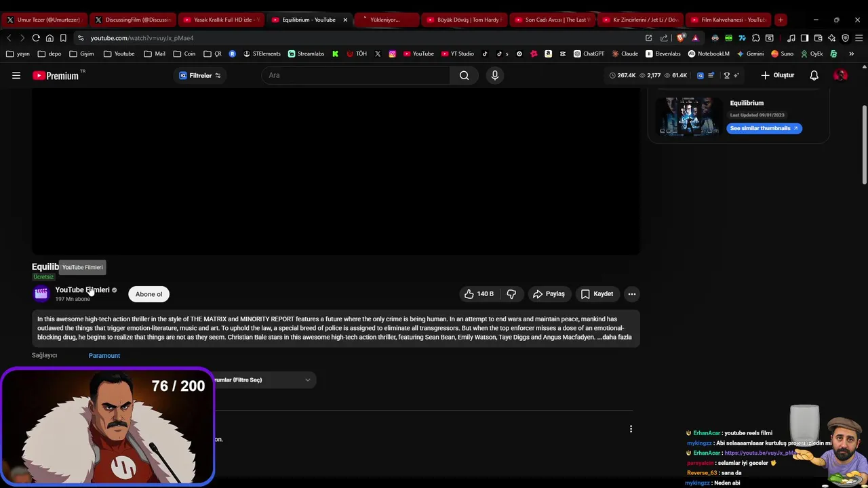The height and width of the screenshot is (488, 868).
Task: Bookmark this page with the bookmark icon
Action: 63,38
